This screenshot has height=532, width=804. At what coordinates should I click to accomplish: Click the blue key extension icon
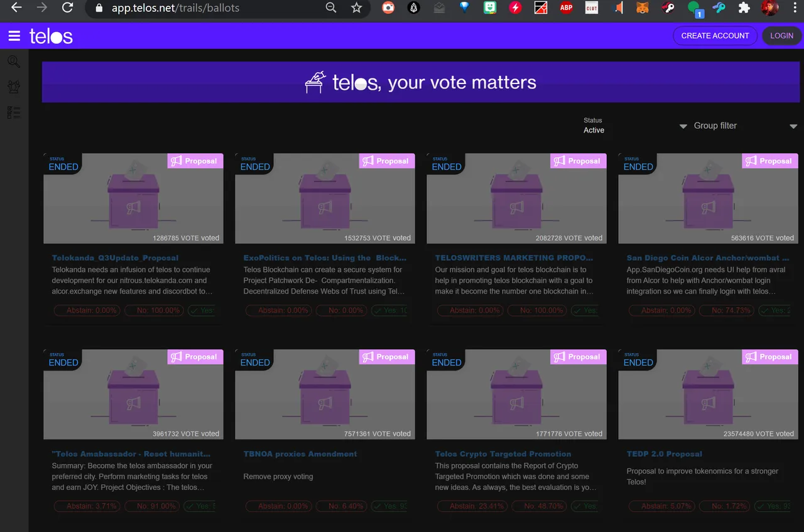pyautogui.click(x=719, y=8)
